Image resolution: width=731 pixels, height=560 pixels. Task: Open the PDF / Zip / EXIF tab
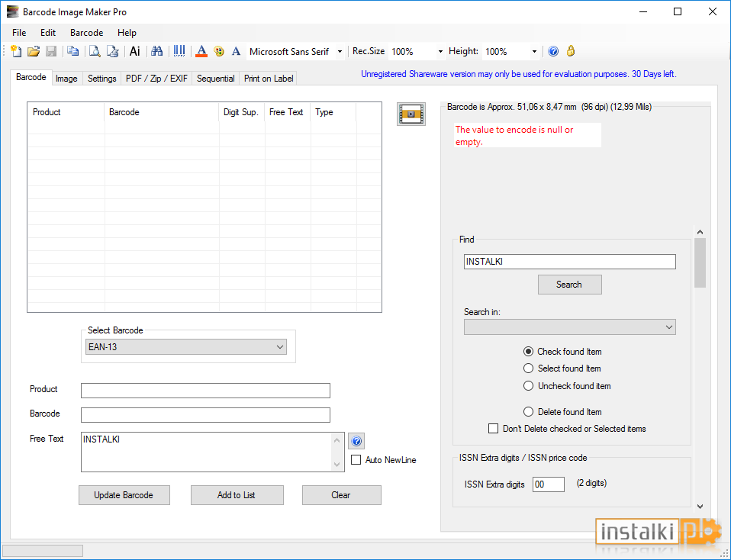click(156, 79)
